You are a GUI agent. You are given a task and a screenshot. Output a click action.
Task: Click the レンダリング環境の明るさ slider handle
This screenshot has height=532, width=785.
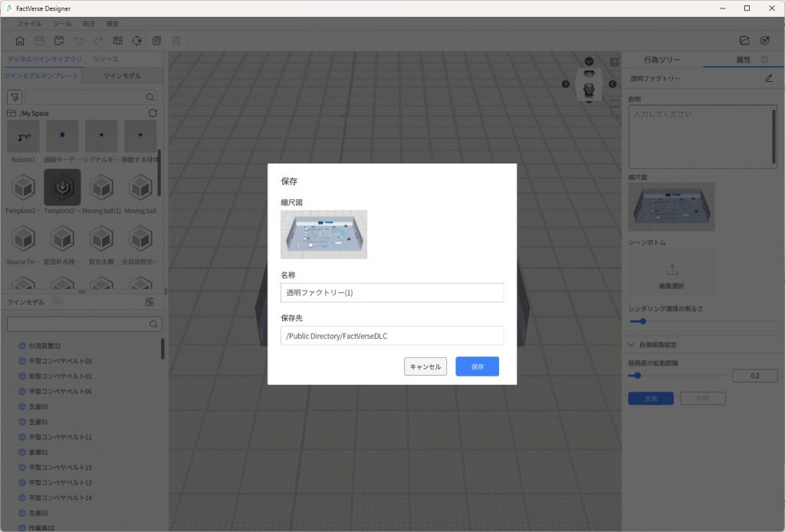642,321
